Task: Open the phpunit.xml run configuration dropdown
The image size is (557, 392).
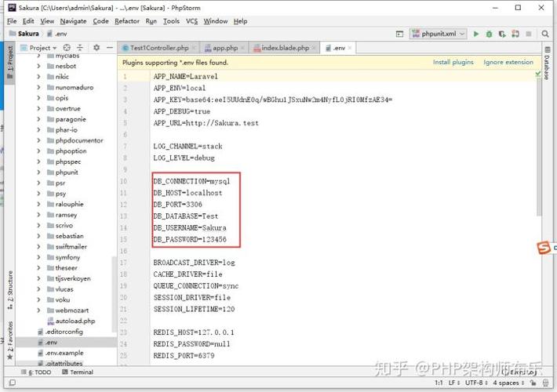Action: pos(438,34)
